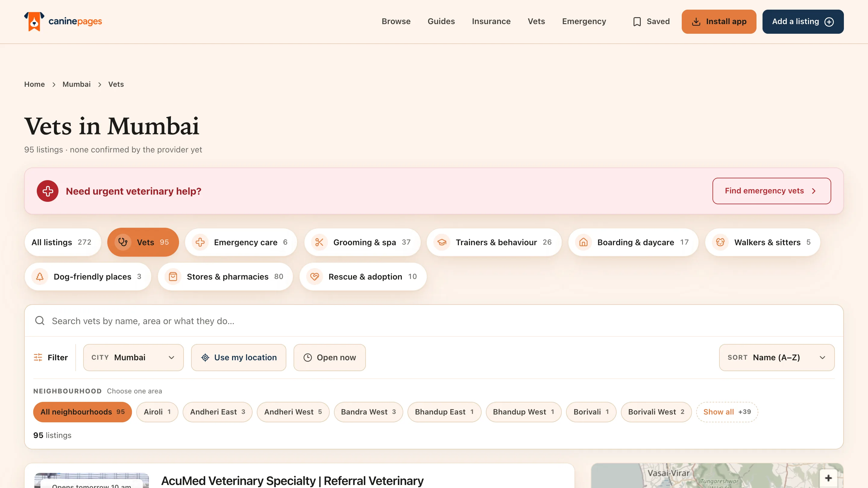Viewport: 868px width, 488px height.
Task: Click the search vets input field
Action: coord(434,321)
